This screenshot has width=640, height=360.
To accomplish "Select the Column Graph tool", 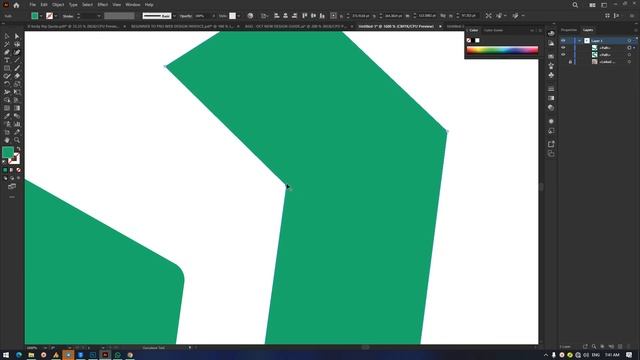I will click(x=17, y=124).
